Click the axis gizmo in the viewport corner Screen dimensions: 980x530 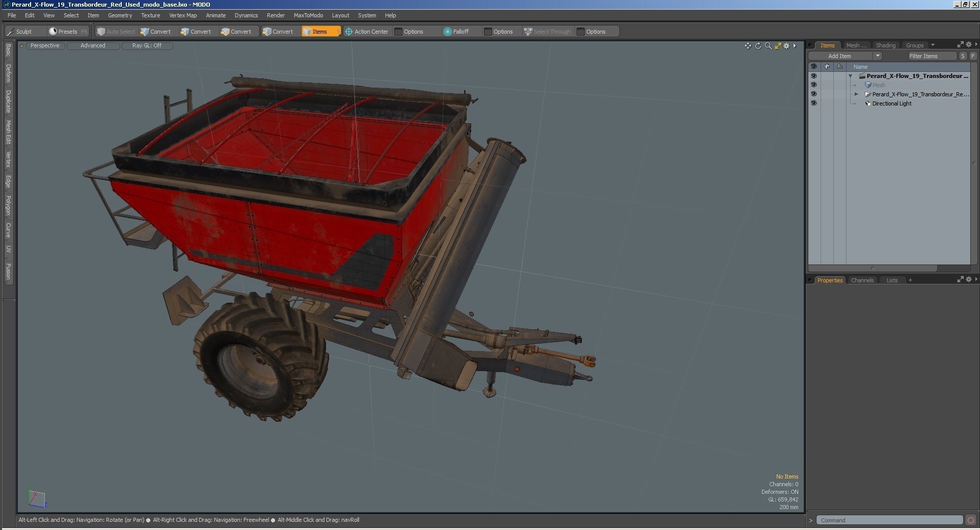[37, 499]
